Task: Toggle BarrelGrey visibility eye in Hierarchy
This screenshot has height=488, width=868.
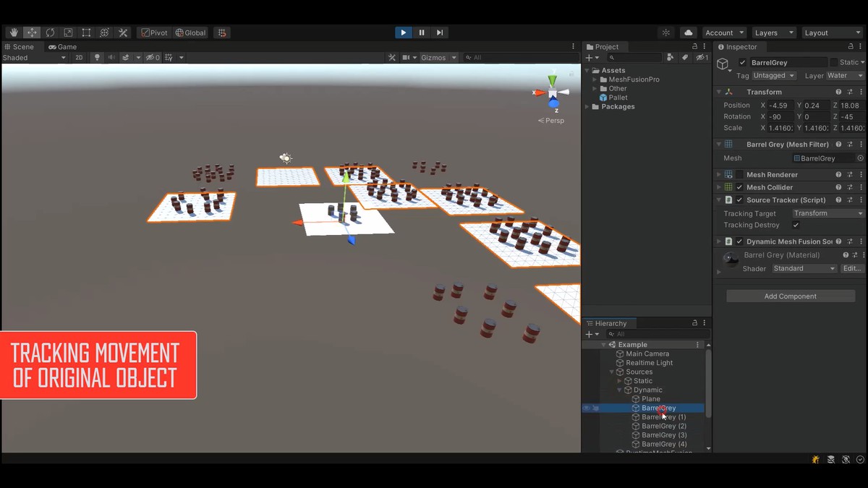Action: (x=586, y=408)
